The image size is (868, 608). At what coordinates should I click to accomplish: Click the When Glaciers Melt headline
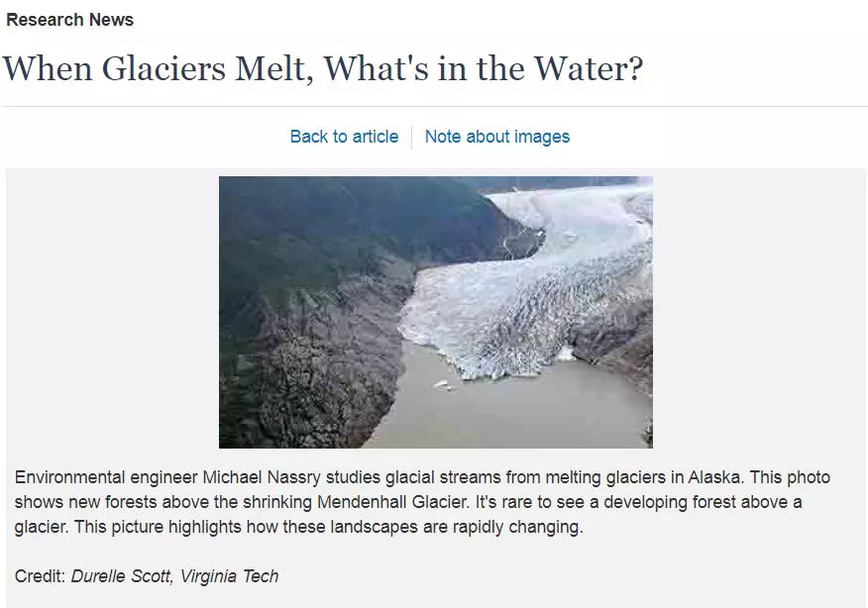[x=323, y=69]
